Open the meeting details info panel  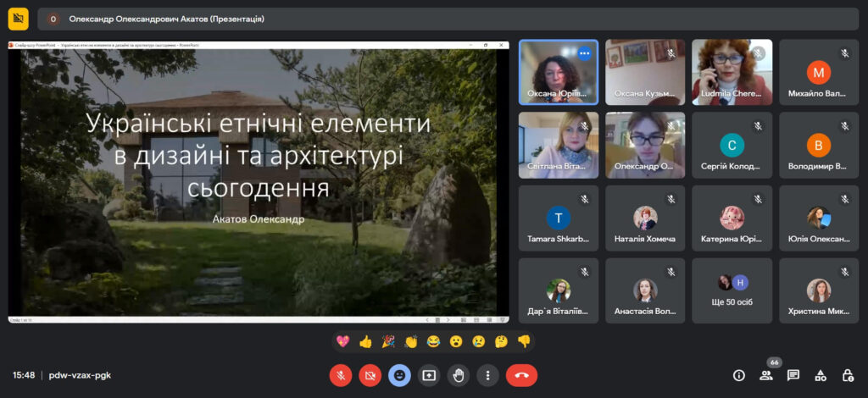pyautogui.click(x=738, y=375)
